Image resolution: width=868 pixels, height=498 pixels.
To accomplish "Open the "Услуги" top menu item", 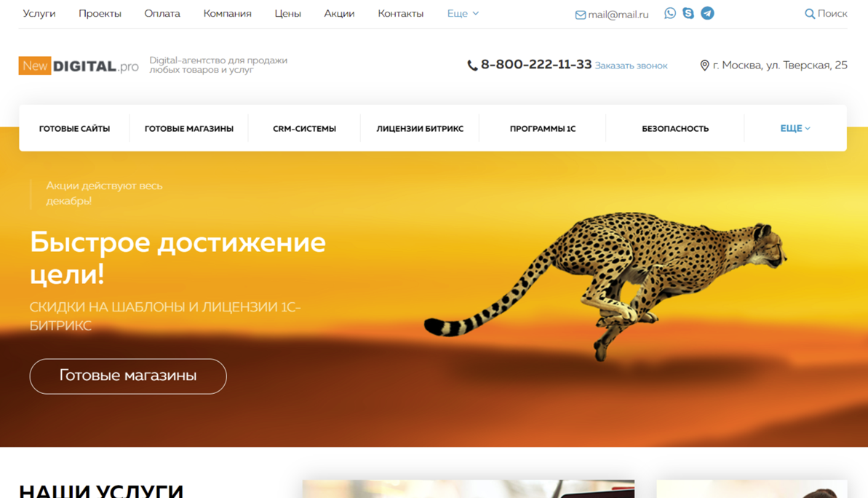I will click(39, 13).
